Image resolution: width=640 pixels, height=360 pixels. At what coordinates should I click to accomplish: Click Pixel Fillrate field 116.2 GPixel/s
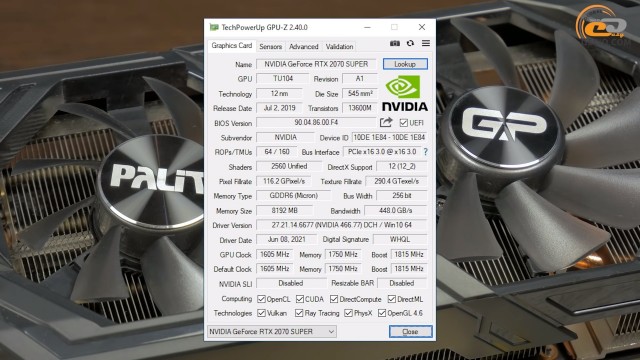pyautogui.click(x=284, y=181)
